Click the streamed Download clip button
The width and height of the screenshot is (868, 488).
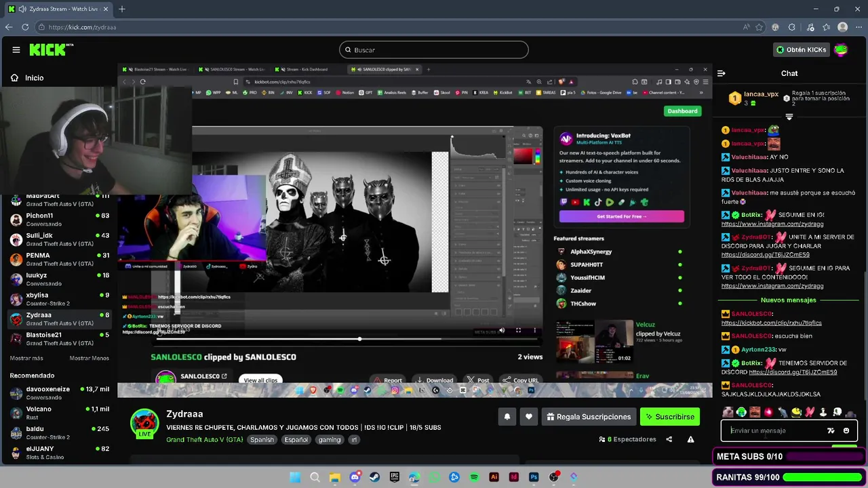[435, 380]
